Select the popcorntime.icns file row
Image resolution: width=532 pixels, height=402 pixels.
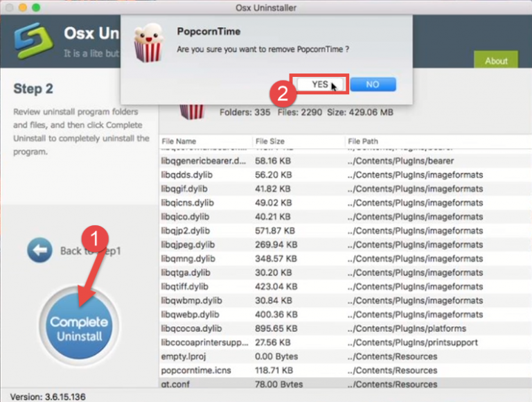[346, 370]
